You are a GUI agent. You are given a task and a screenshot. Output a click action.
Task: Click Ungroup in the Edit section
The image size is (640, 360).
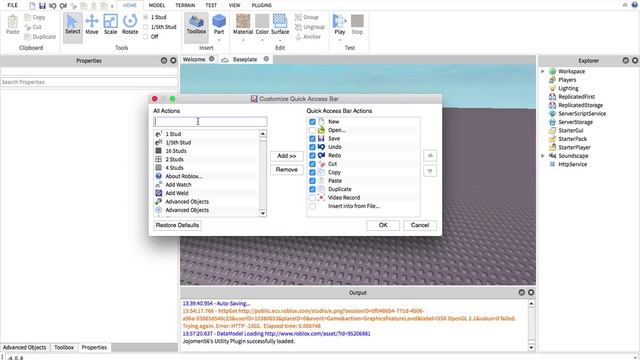pos(310,27)
